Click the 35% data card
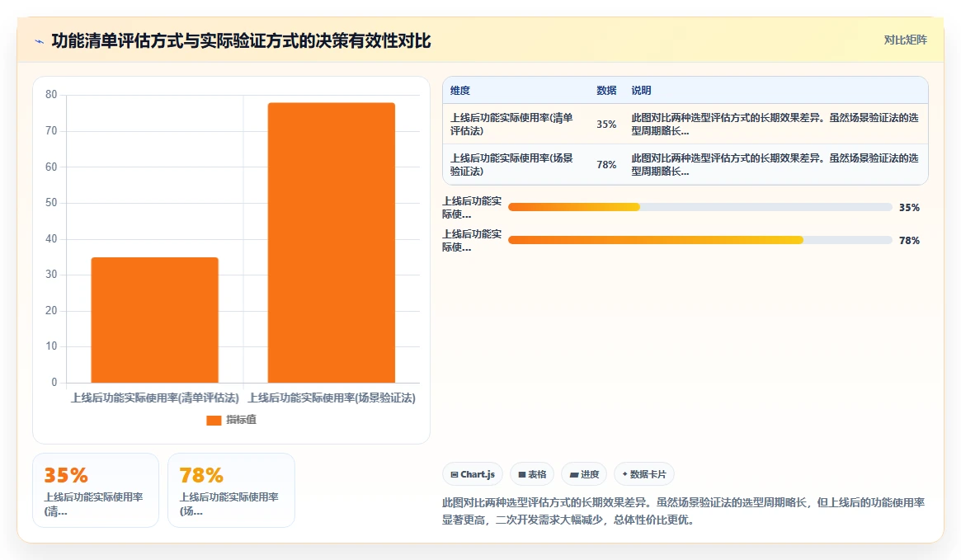Image resolution: width=961 pixels, height=560 pixels. coord(96,490)
